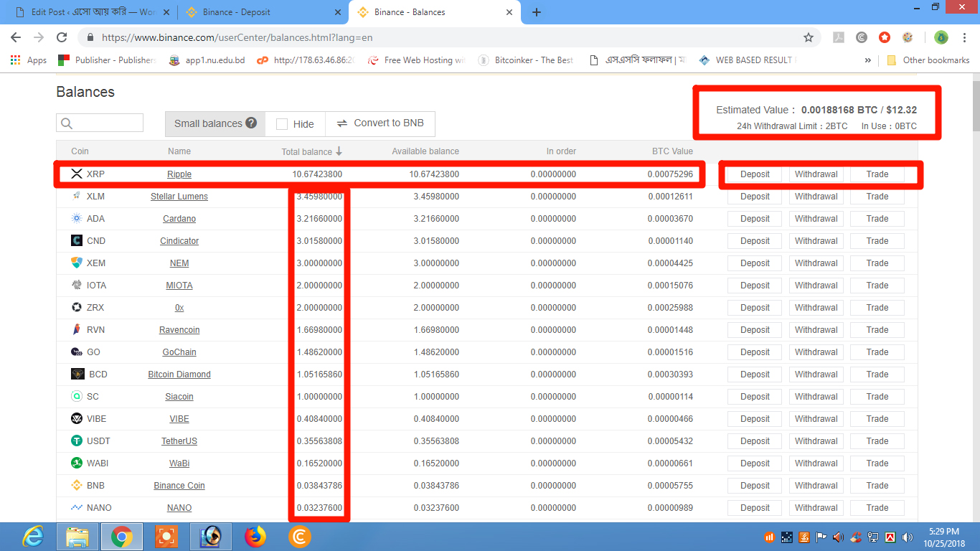
Task: Go back using the browser back arrow
Action: [16, 37]
